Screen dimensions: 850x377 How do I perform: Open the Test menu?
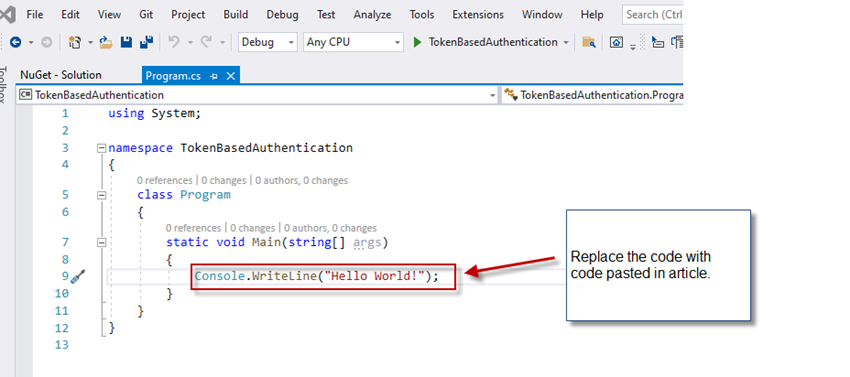click(326, 15)
